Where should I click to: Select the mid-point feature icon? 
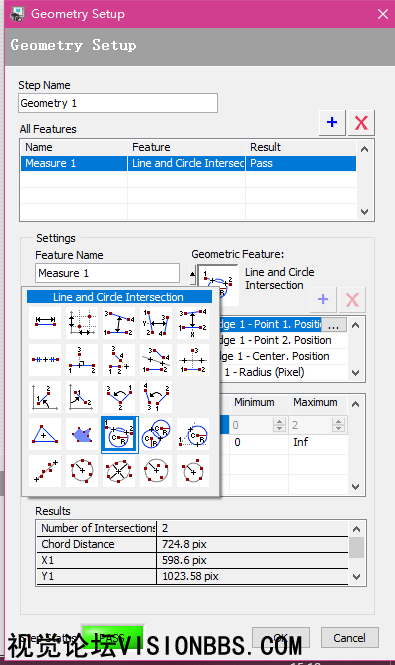pos(45,360)
